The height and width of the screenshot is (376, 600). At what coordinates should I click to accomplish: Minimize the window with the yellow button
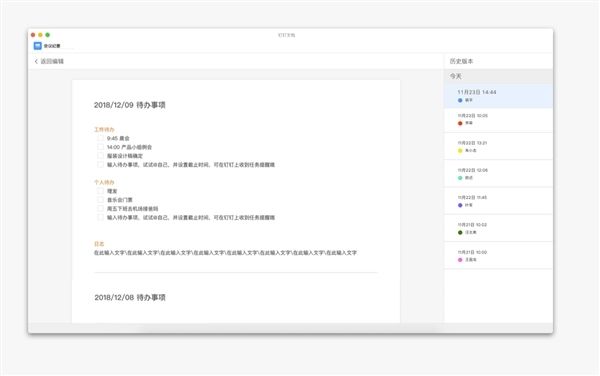tap(40, 35)
